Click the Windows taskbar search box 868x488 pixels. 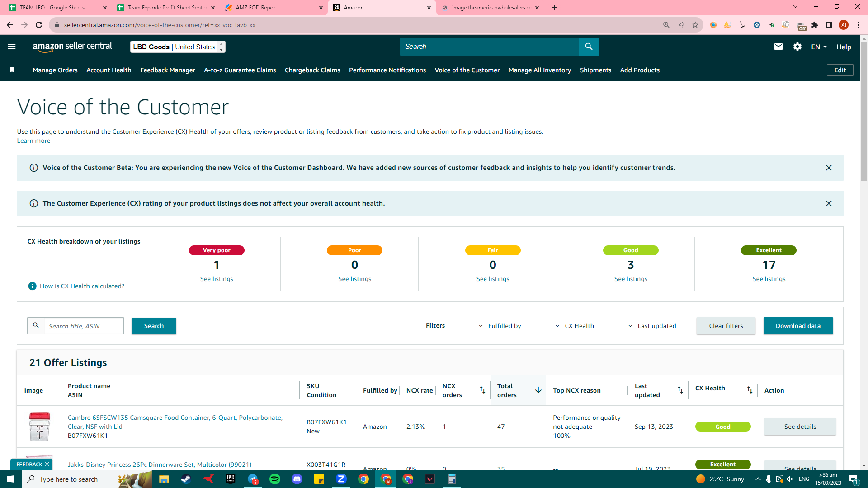86,479
